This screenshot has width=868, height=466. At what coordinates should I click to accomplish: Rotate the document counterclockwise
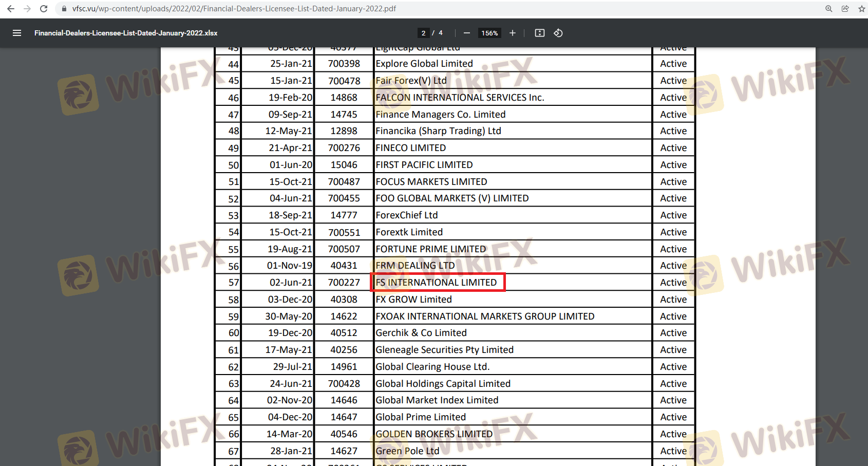(x=558, y=33)
